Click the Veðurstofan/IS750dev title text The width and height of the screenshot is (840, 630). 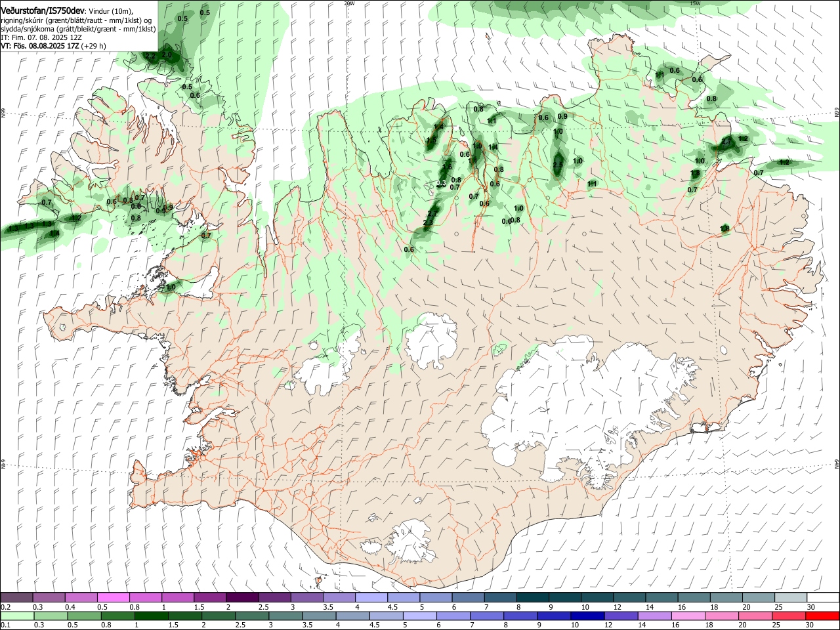42,11
